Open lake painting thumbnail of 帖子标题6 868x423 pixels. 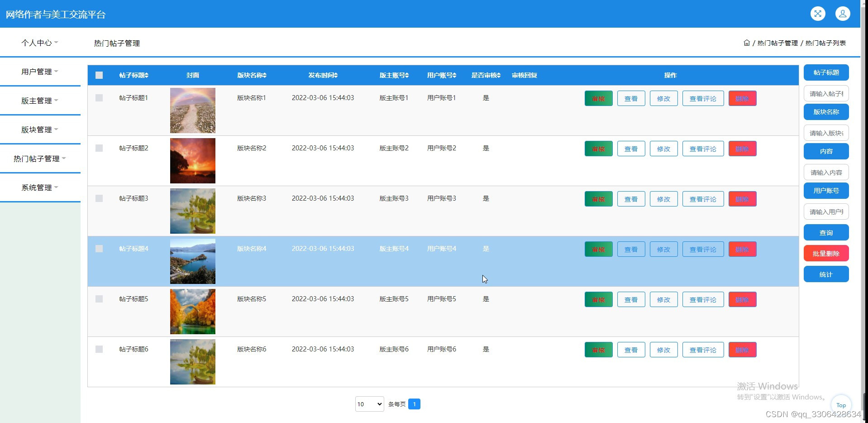193,362
